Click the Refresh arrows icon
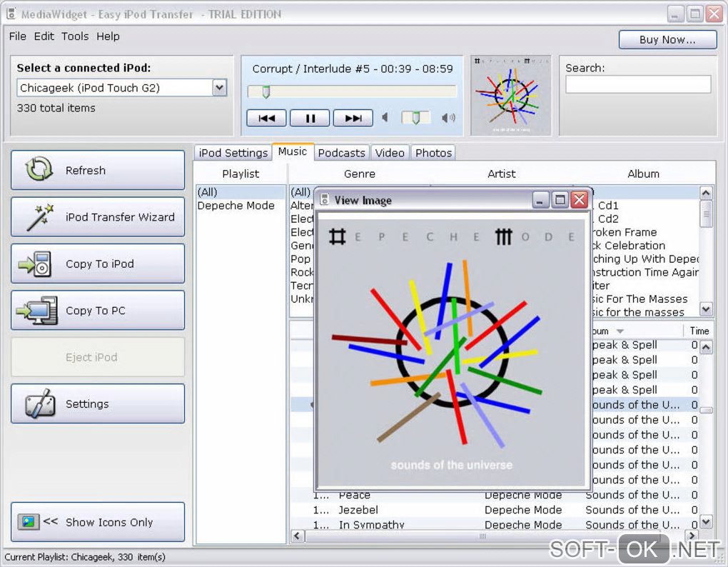 (x=39, y=169)
